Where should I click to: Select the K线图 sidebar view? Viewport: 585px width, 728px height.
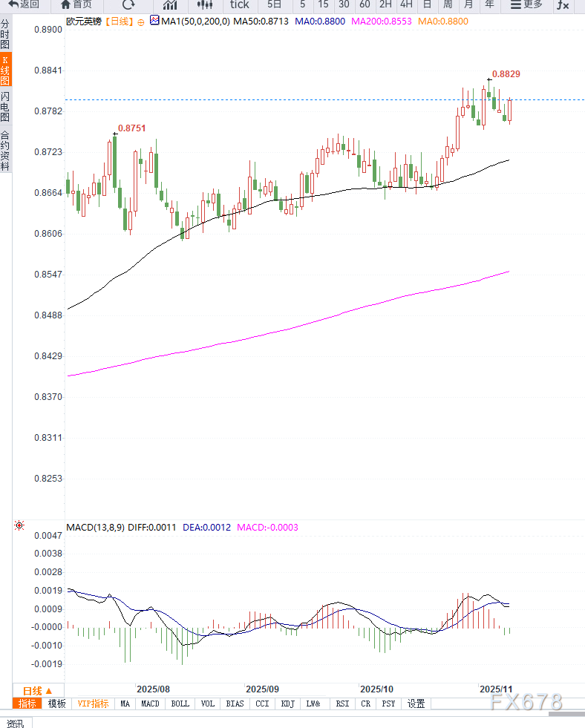[5, 70]
